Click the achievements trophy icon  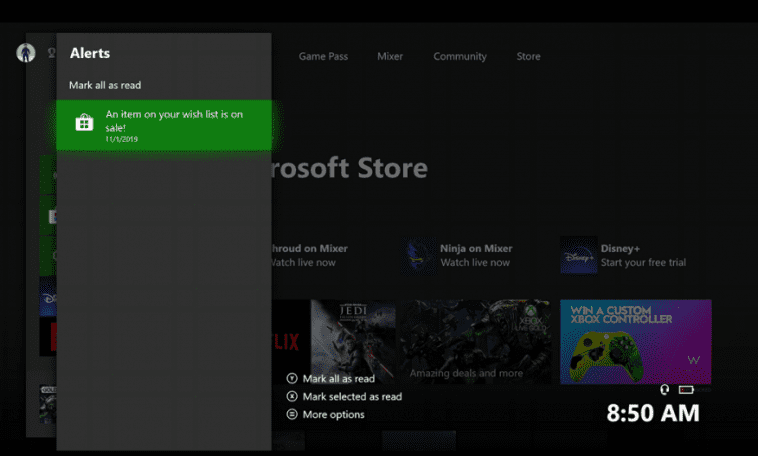pyautogui.click(x=51, y=53)
